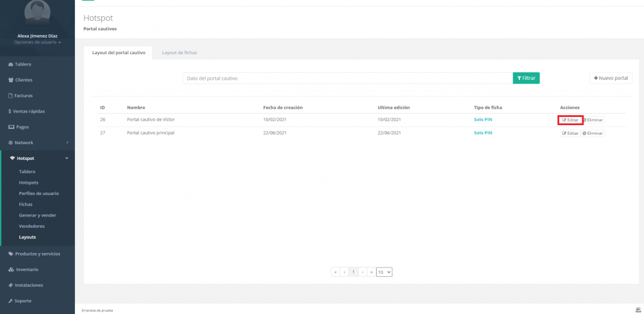Screen dimensions: 644x314
Task: Click the Clientes users icon
Action: [x=11, y=80]
